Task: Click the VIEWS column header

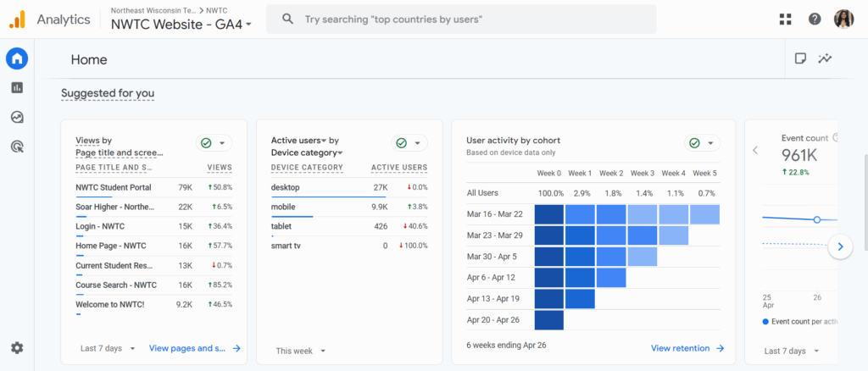Action: 220,168
